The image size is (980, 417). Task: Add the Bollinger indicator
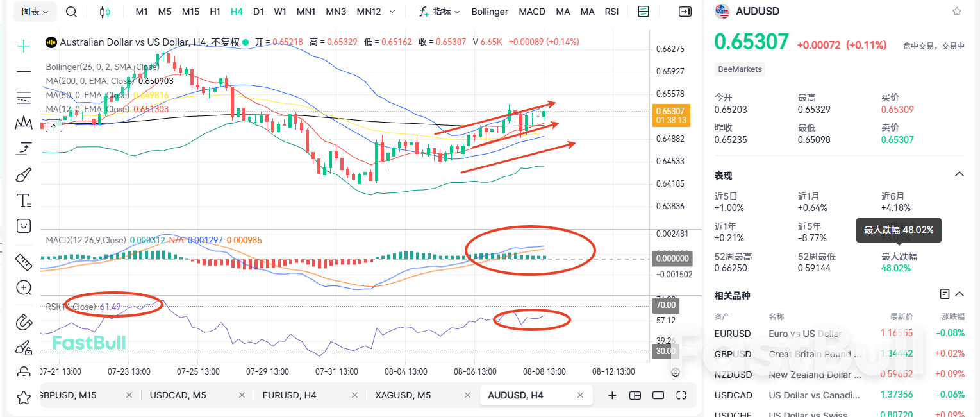pyautogui.click(x=489, y=11)
